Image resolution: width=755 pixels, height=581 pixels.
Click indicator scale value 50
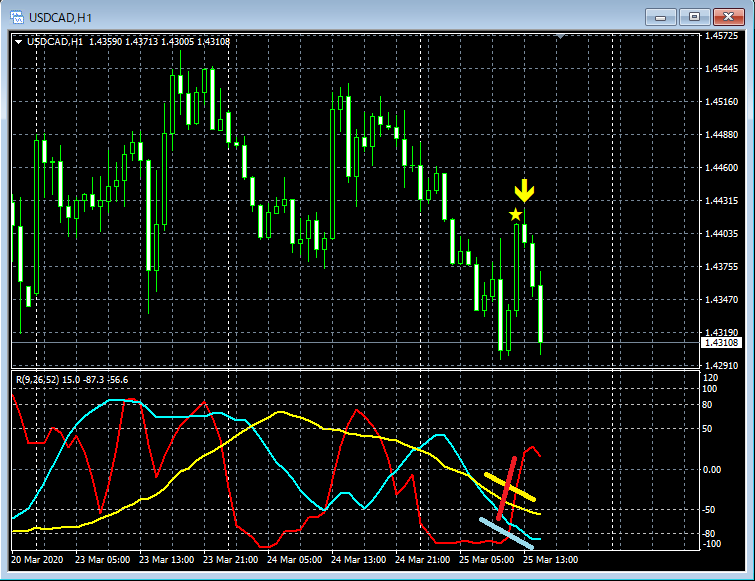[707, 428]
